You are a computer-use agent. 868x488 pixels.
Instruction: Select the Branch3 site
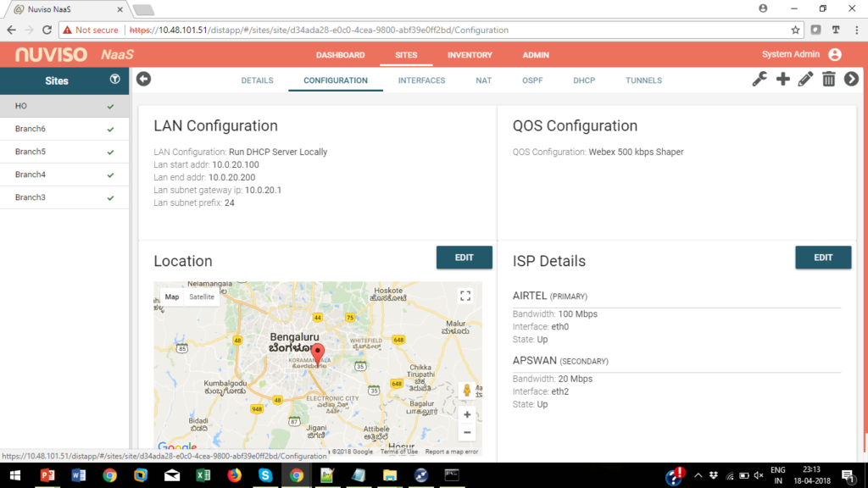(x=64, y=197)
